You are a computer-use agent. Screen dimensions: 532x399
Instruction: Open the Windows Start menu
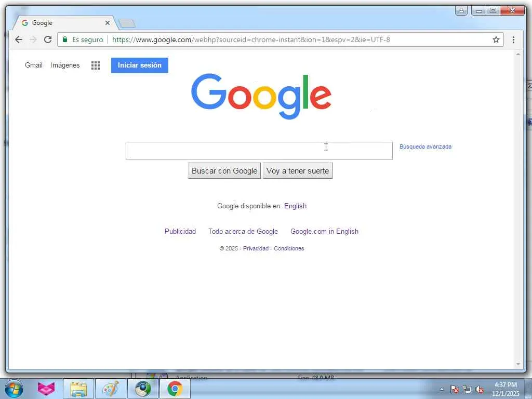[14, 389]
